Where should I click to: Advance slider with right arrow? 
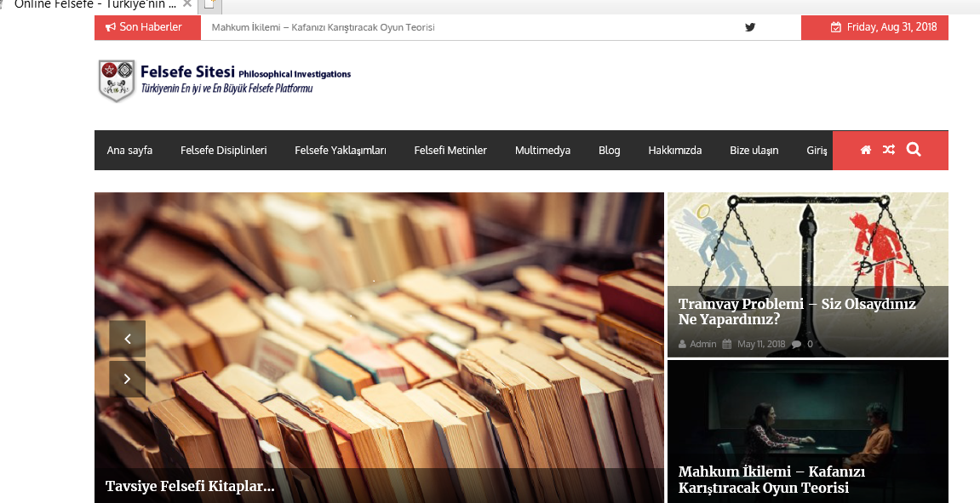128,379
